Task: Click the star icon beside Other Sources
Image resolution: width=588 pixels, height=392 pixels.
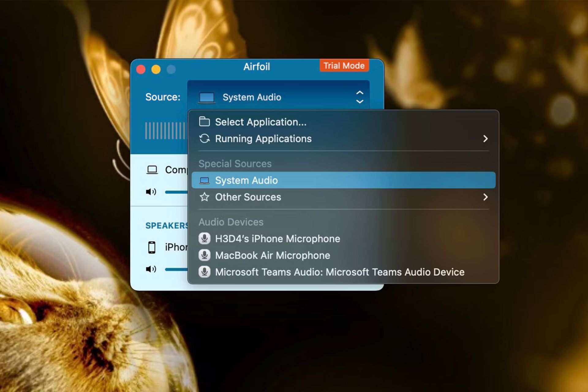Action: pos(204,197)
